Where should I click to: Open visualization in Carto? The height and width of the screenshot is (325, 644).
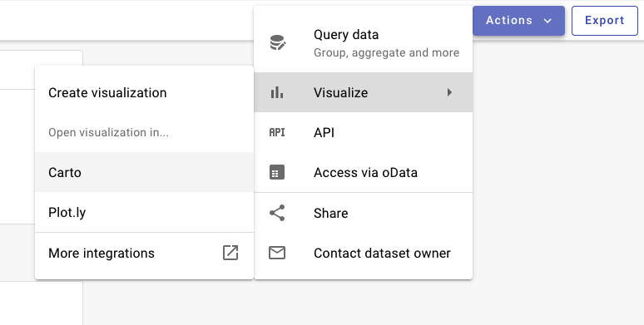pos(144,172)
